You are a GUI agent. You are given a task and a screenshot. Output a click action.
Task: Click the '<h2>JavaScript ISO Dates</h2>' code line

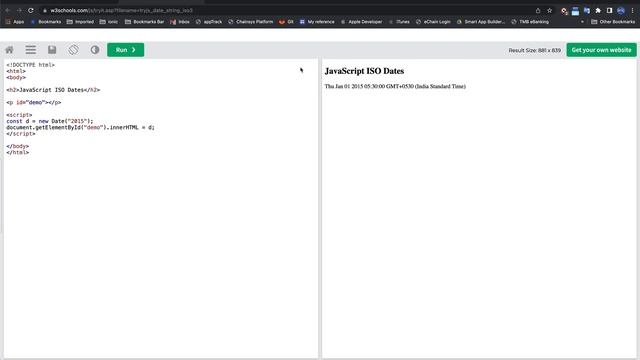click(x=53, y=90)
